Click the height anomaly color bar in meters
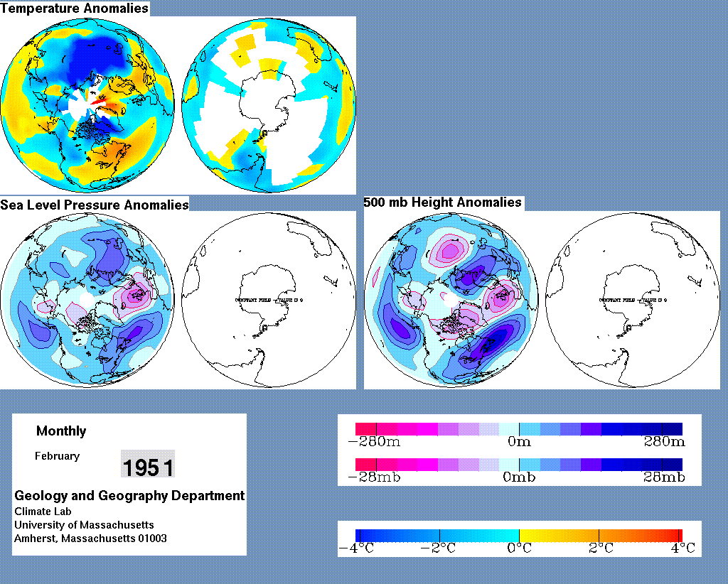728x584 pixels. [519, 428]
